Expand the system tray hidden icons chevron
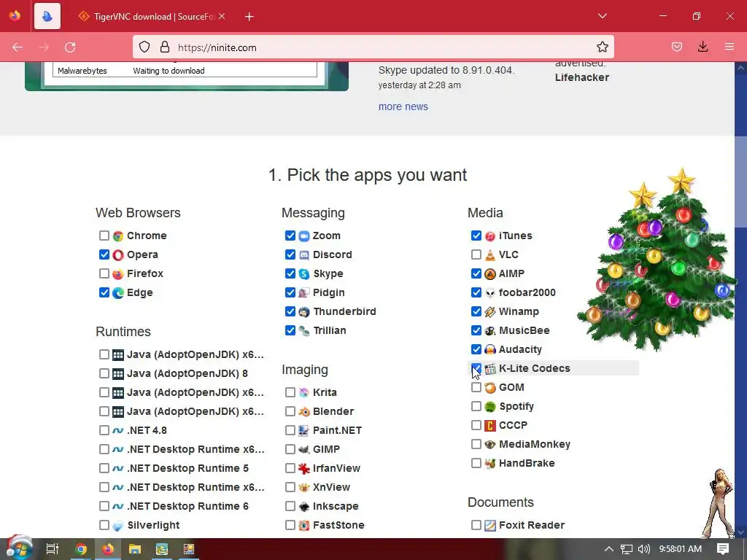 (x=609, y=549)
